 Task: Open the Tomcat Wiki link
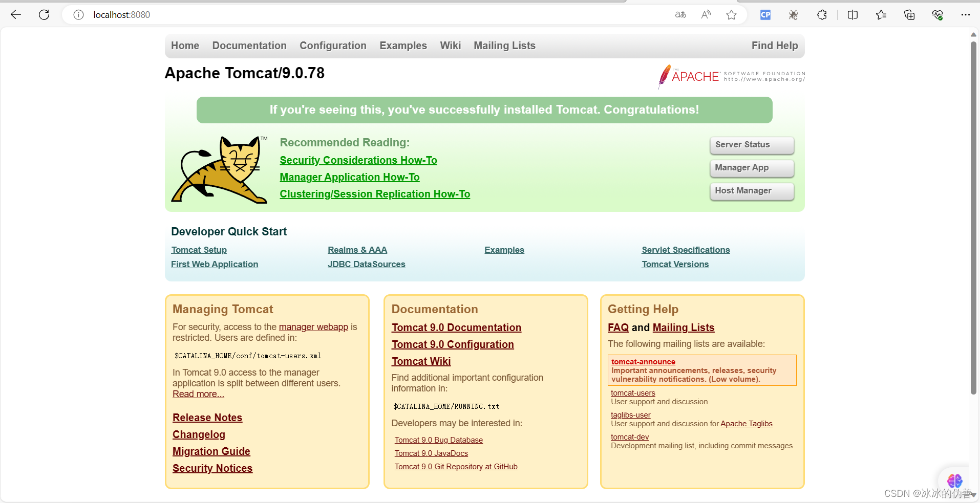[421, 361]
